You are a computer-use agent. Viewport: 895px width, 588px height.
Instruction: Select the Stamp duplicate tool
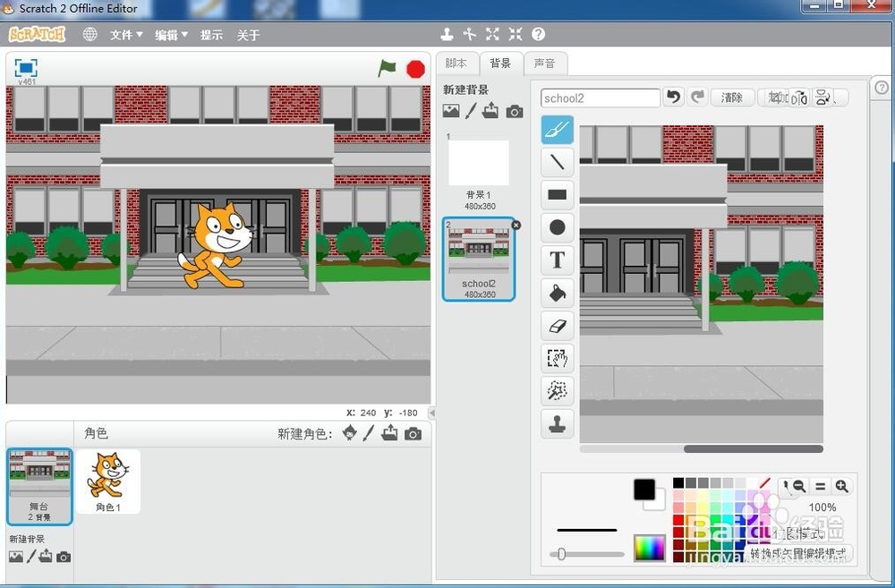point(557,423)
